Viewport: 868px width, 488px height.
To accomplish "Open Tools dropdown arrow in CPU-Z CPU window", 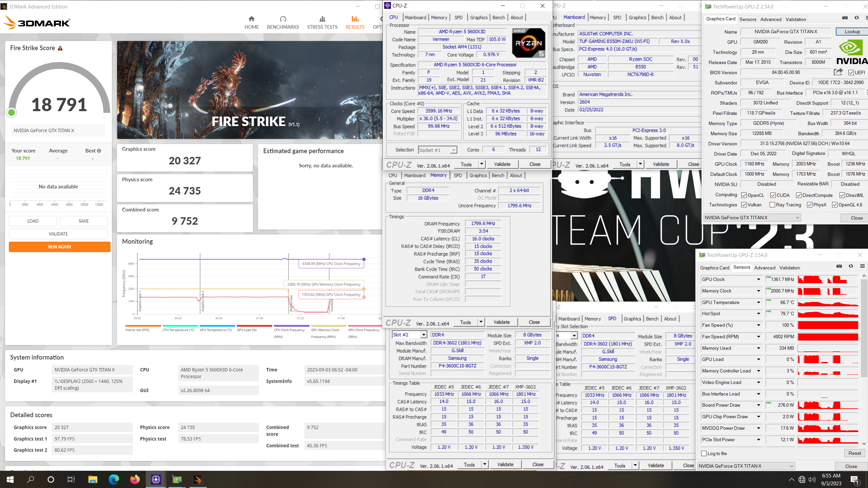I will [x=481, y=164].
